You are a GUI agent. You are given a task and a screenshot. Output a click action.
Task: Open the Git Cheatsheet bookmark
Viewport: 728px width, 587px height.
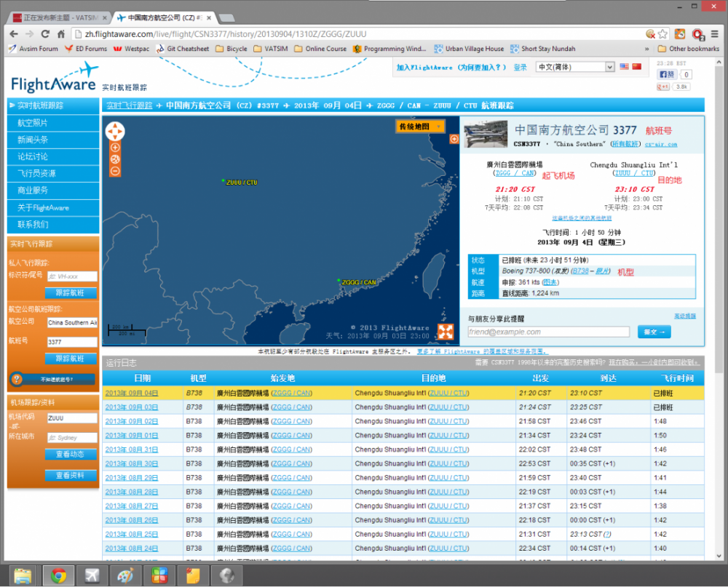click(183, 49)
